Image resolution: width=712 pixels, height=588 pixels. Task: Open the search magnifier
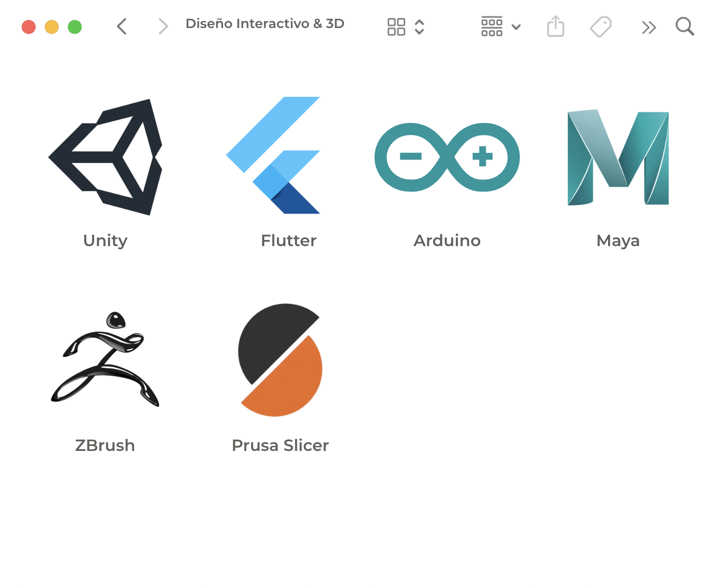pyautogui.click(x=684, y=26)
